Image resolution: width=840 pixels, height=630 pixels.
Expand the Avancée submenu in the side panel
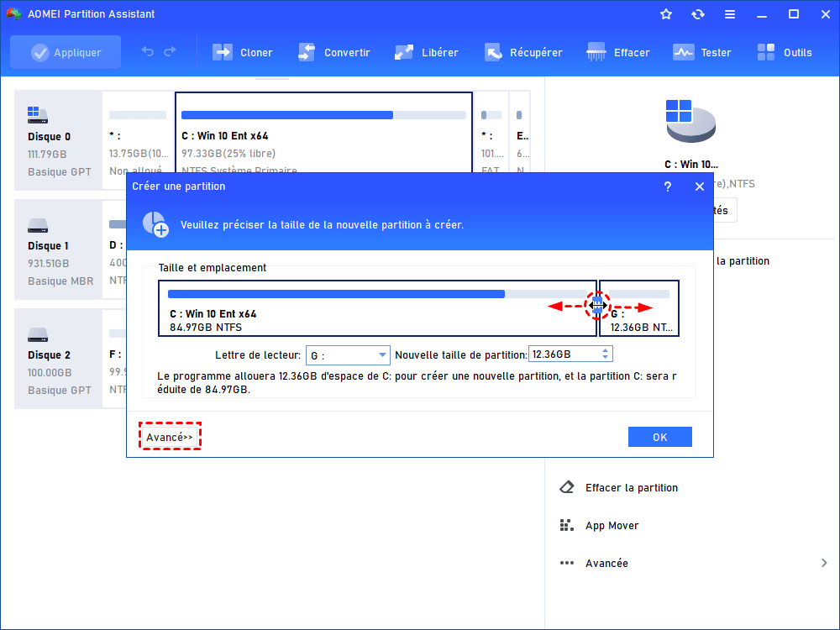692,563
